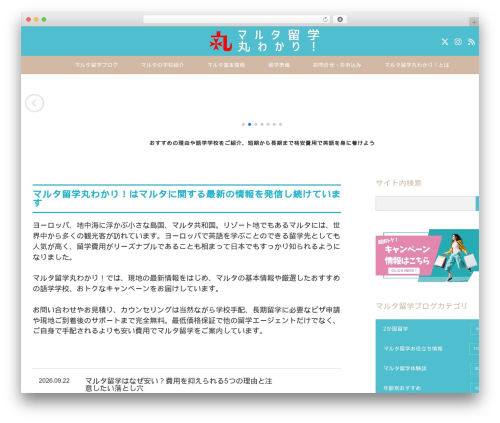Screen dimensions: 500x423
Task: Select first carousel pagination dot
Action: click(243, 124)
